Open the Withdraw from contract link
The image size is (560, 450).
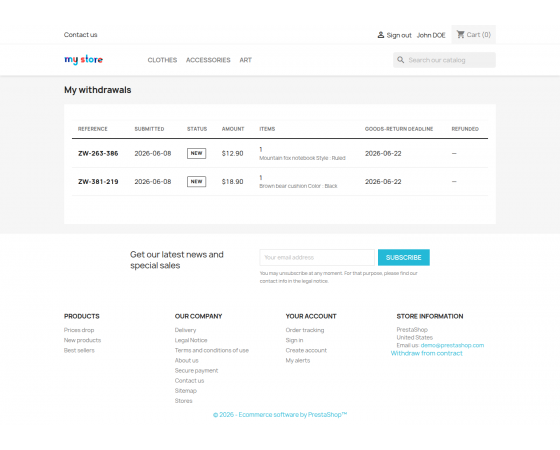426,353
